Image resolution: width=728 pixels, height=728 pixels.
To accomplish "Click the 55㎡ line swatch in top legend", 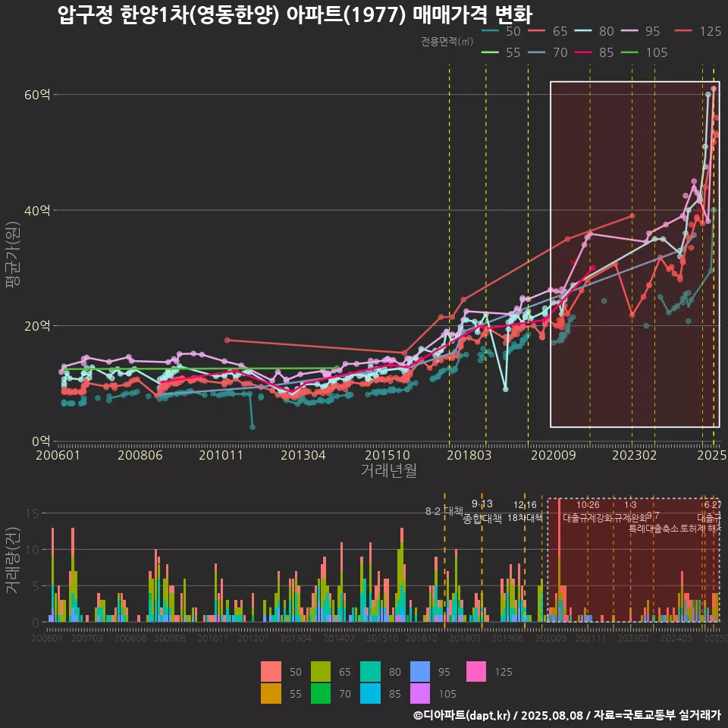I will (490, 52).
